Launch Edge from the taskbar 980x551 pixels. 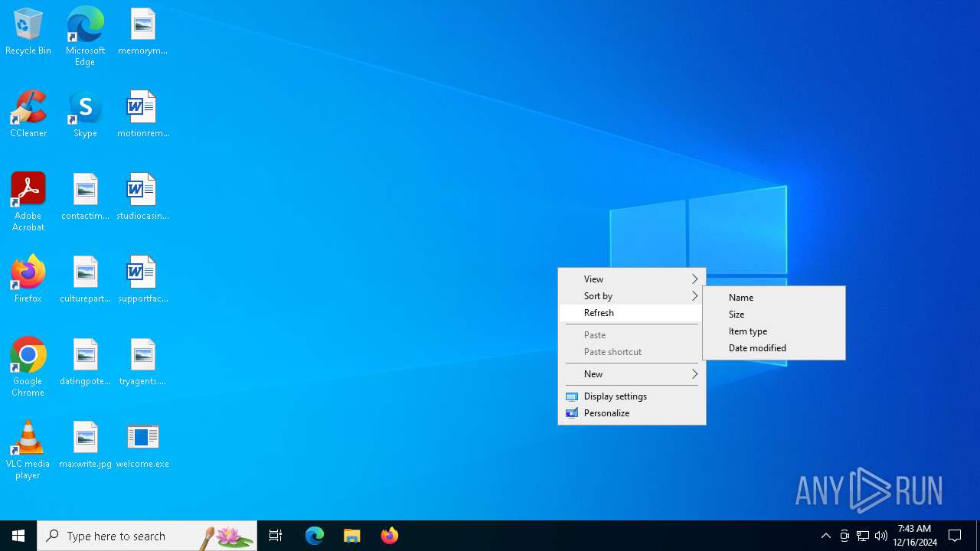(315, 536)
